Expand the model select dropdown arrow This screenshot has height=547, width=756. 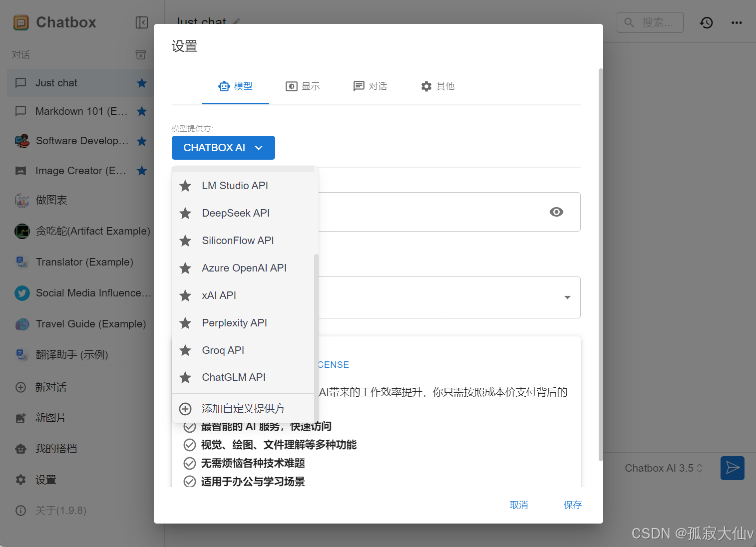(x=567, y=297)
